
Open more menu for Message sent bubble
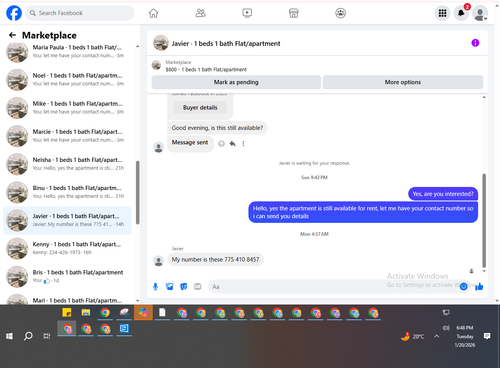pos(243,144)
